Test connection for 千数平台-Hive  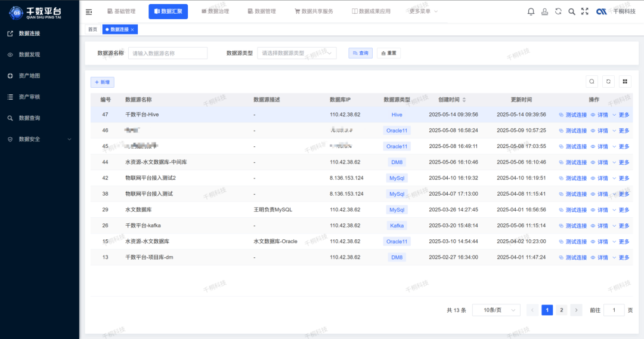pos(572,115)
